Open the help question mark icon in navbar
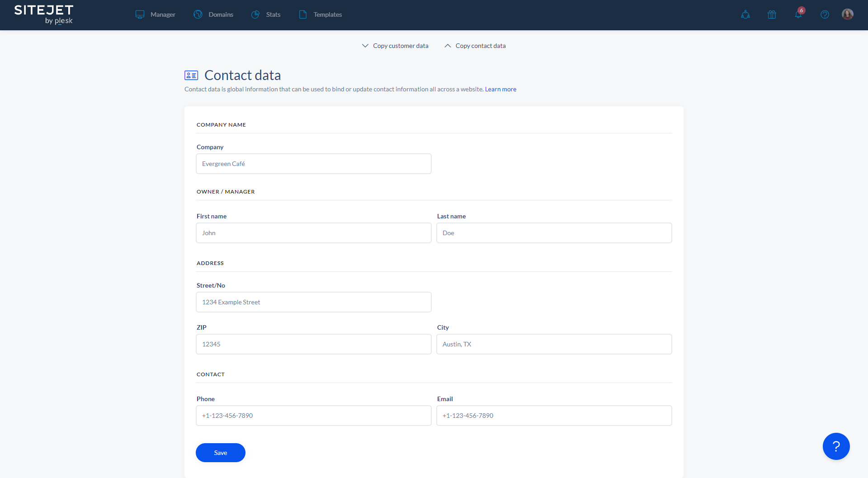The height and width of the screenshot is (478, 868). 825,14
